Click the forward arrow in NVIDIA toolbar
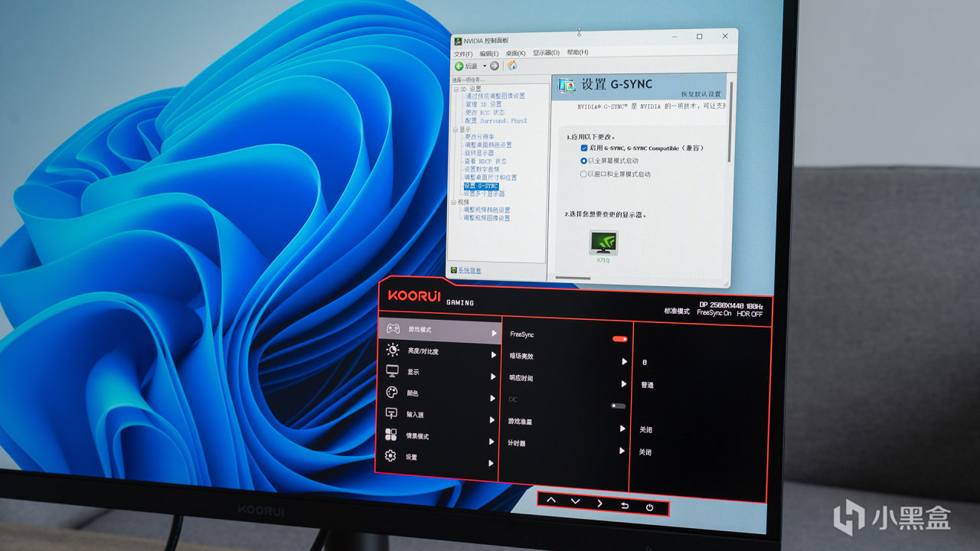This screenshot has height=551, width=980. (495, 66)
